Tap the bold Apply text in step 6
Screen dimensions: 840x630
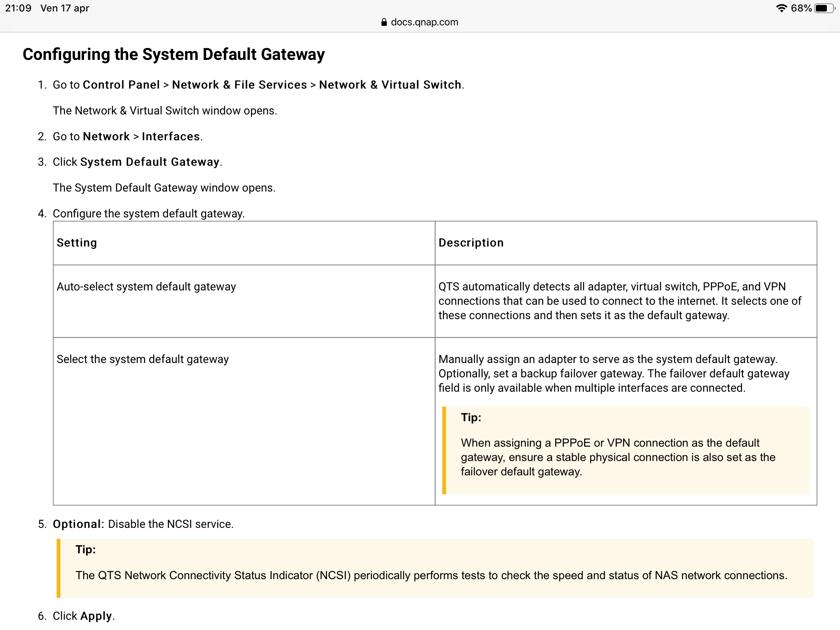coord(96,616)
